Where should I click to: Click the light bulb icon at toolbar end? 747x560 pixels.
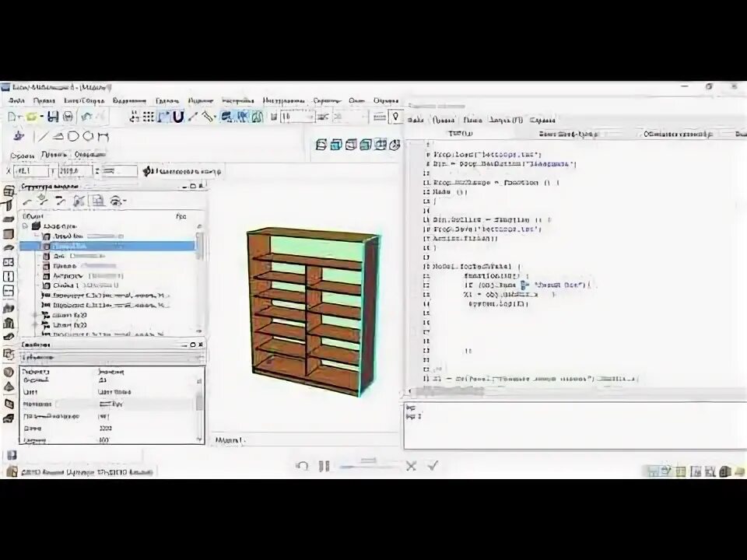395,117
